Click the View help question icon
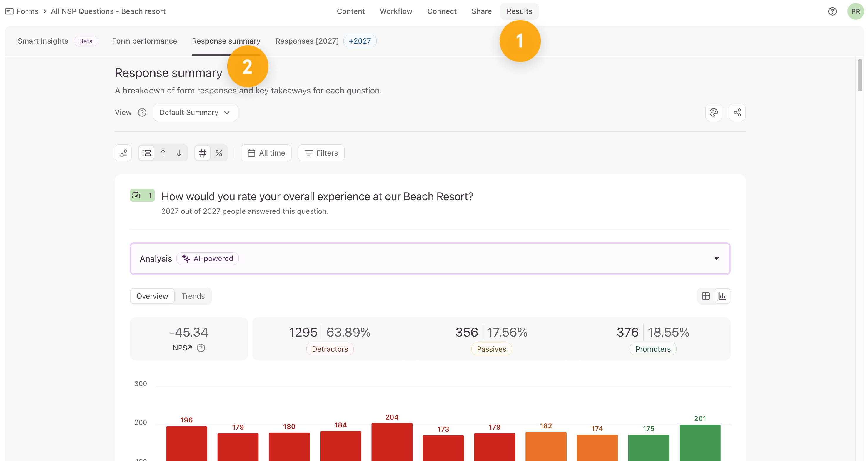Image resolution: width=868 pixels, height=461 pixels. tap(142, 113)
